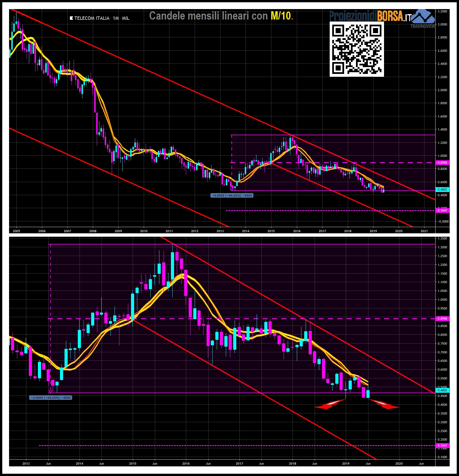Image resolution: width=459 pixels, height=476 pixels.
Task: Click the small logo icon before TELECOM ITALIA
Action: (x=72, y=18)
